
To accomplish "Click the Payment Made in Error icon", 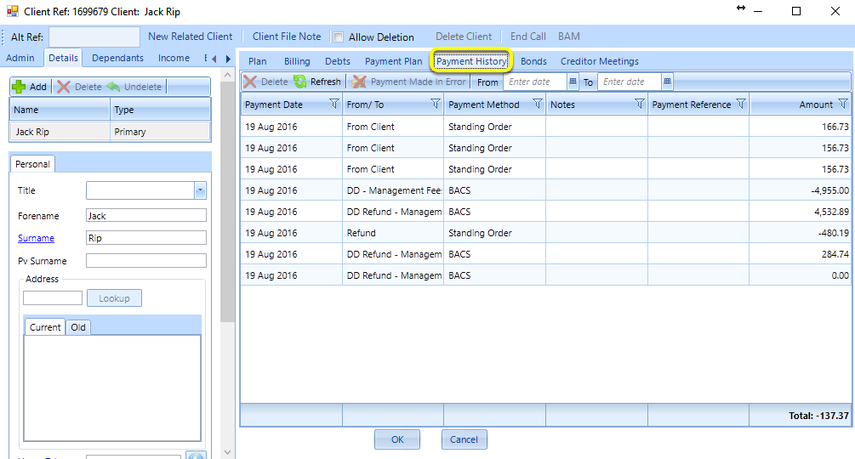I will pos(359,82).
